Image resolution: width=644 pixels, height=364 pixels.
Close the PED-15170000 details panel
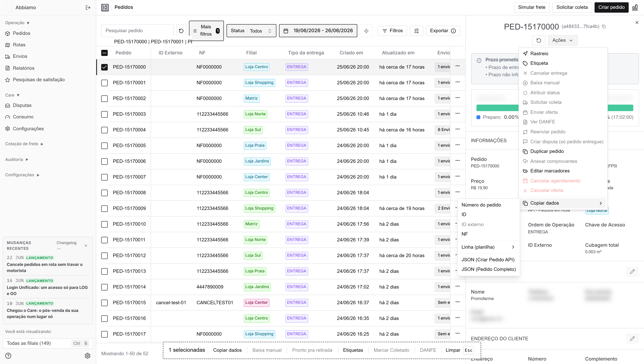point(637,22)
